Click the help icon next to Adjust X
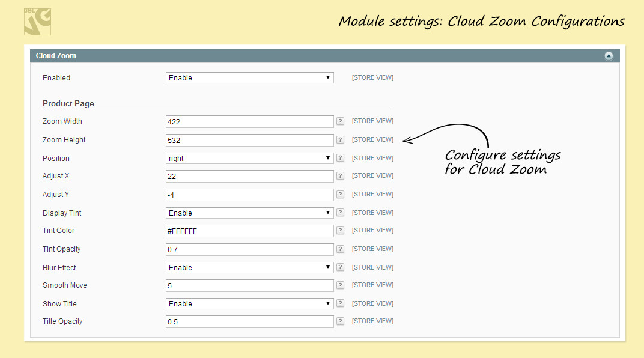Screen dimensions: 644x358 tap(340, 176)
